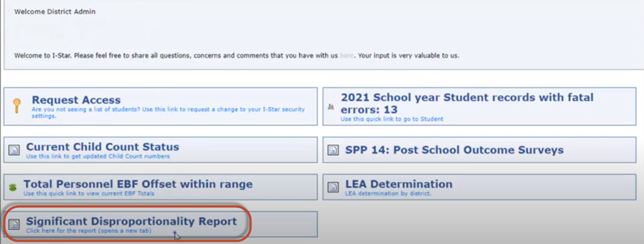Image resolution: width=644 pixels, height=244 pixels.
Task: Click the document icon beside Current Child Count Status
Action: point(14,150)
